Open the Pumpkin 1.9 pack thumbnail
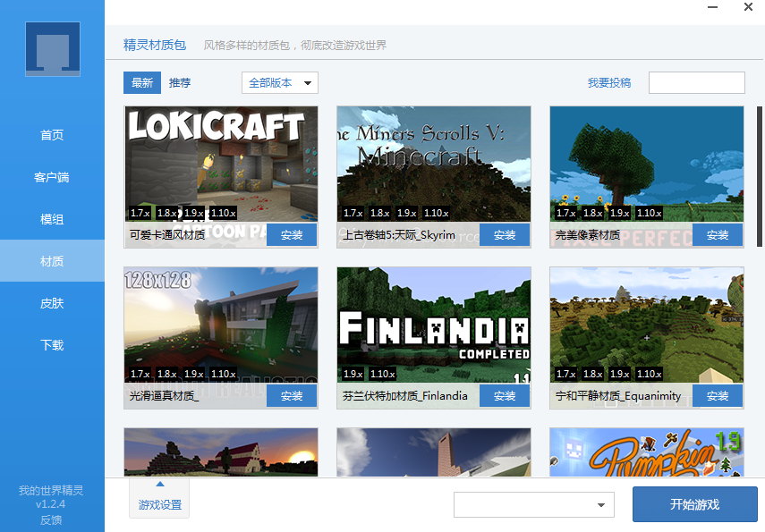The image size is (765, 532). click(x=647, y=452)
